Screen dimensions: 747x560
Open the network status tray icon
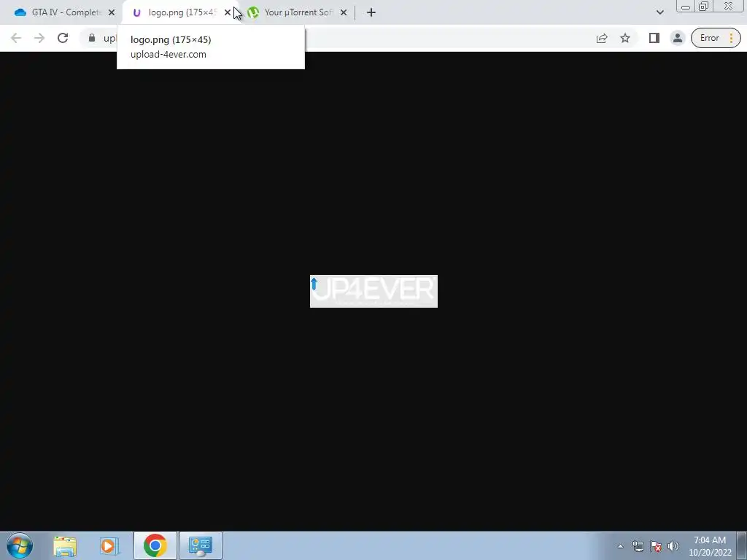[638, 546]
